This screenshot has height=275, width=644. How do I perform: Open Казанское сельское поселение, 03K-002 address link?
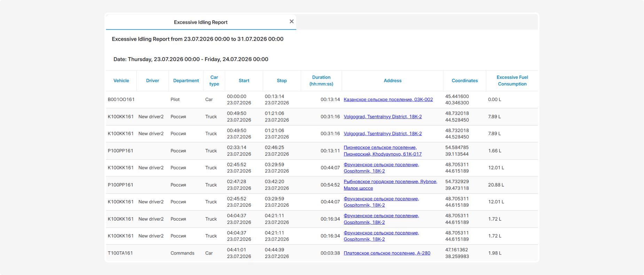click(x=388, y=100)
